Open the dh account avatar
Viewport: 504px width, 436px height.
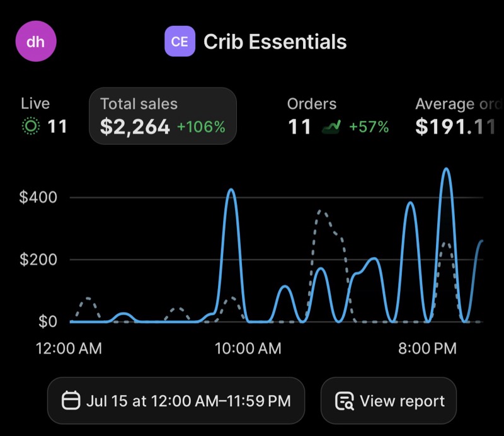[36, 42]
